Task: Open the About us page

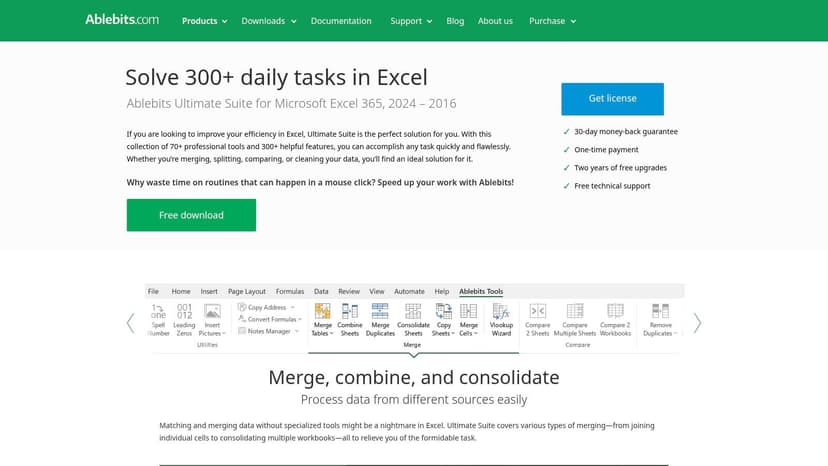Action: click(x=495, y=21)
